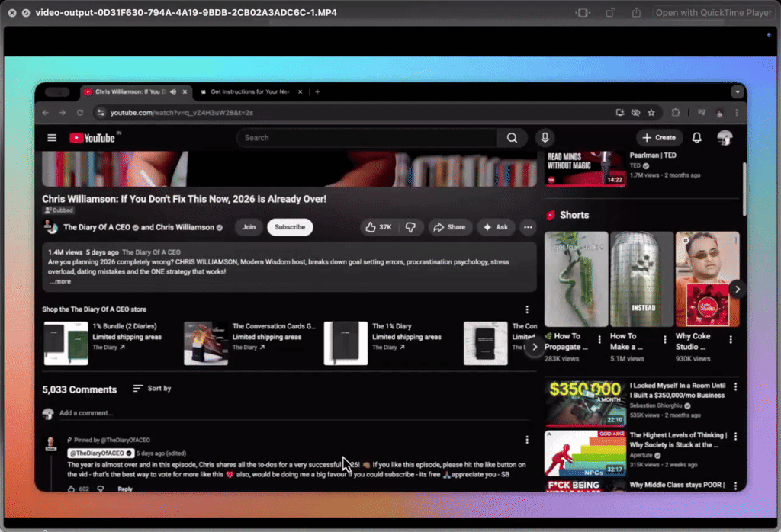Open the Ask AI button

tap(496, 227)
